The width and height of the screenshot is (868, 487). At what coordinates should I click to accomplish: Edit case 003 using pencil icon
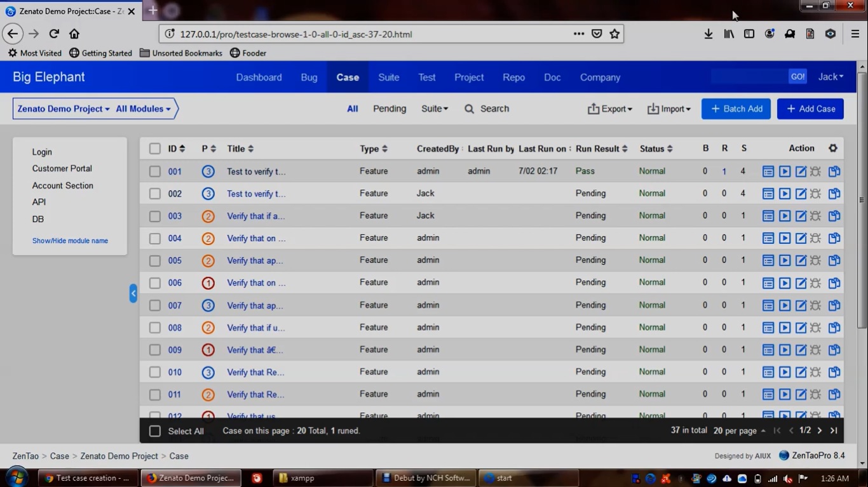801,216
